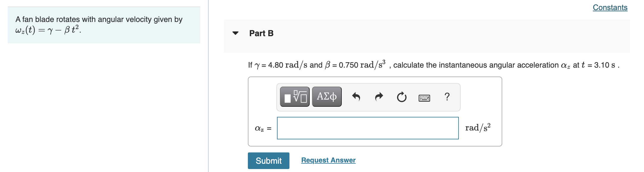644x172 pixels.
Task: Submit the answer for Part B
Action: 268,160
